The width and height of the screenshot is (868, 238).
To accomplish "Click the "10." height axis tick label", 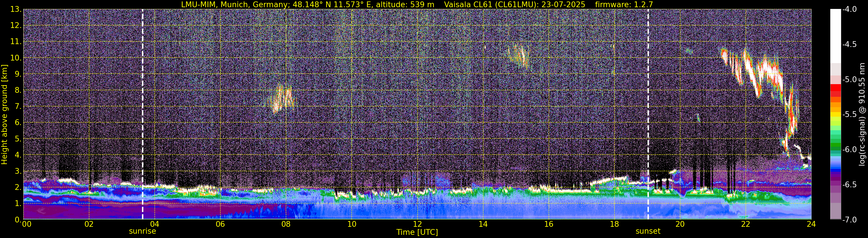I will (x=16, y=58).
